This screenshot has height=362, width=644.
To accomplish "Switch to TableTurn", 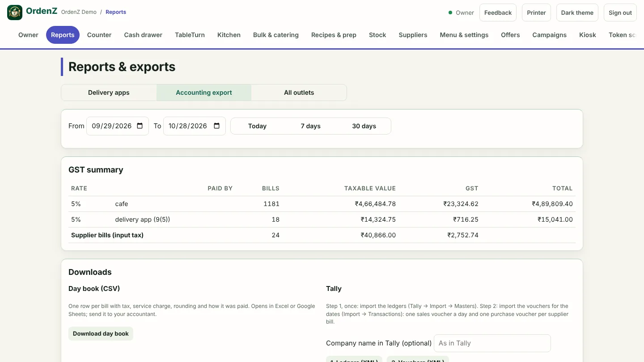I will tap(190, 35).
